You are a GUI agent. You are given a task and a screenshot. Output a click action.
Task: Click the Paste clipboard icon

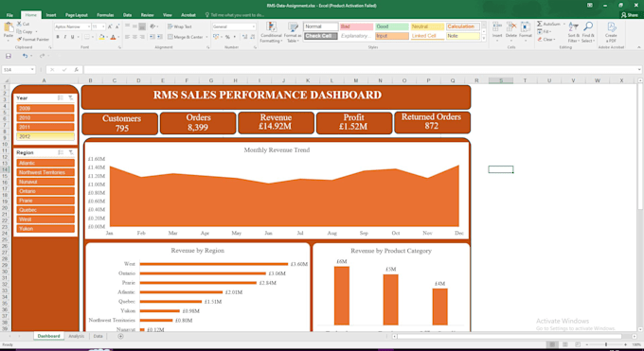(9, 28)
